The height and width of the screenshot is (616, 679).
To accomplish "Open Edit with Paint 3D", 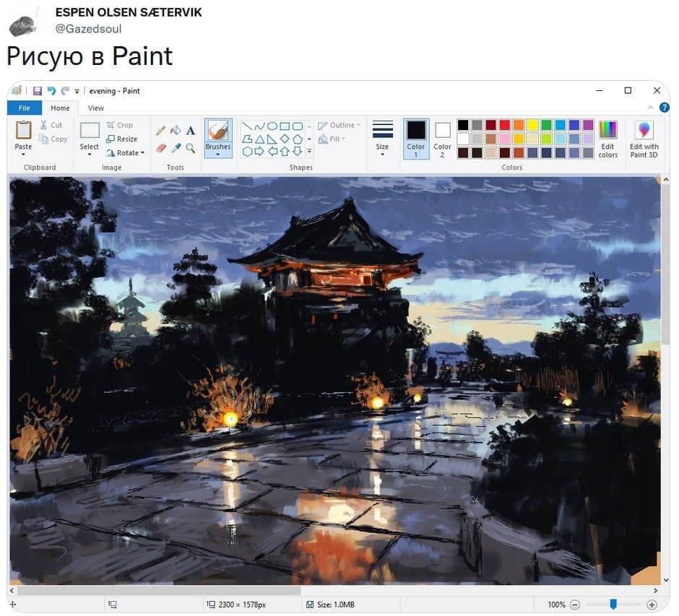I will 644,139.
